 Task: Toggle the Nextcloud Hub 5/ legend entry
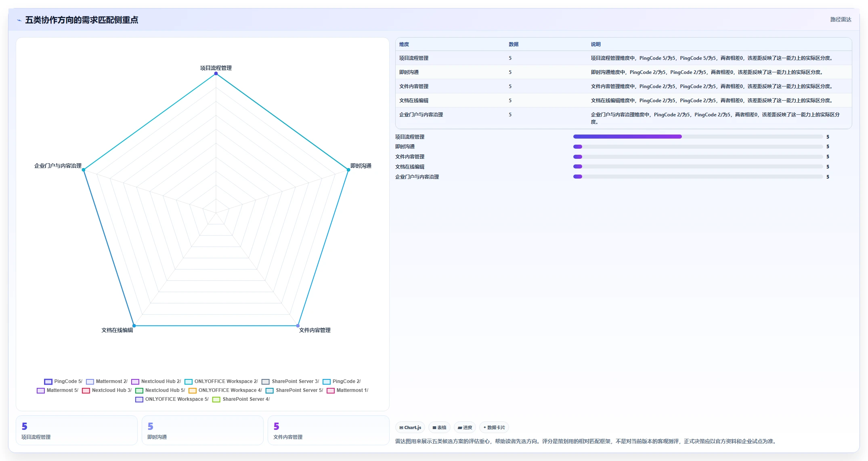coord(160,390)
